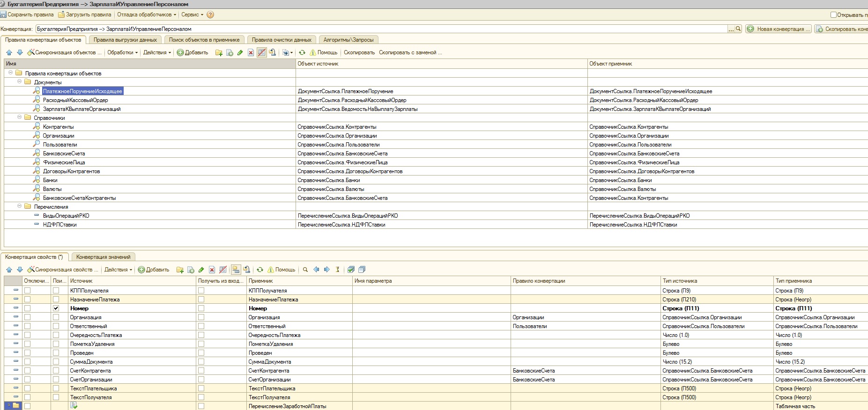
Task: Move property up in properties toolbar
Action: [x=9, y=270]
